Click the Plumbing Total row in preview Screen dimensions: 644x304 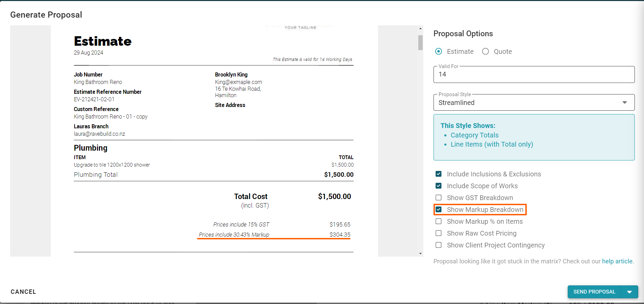[x=214, y=175]
